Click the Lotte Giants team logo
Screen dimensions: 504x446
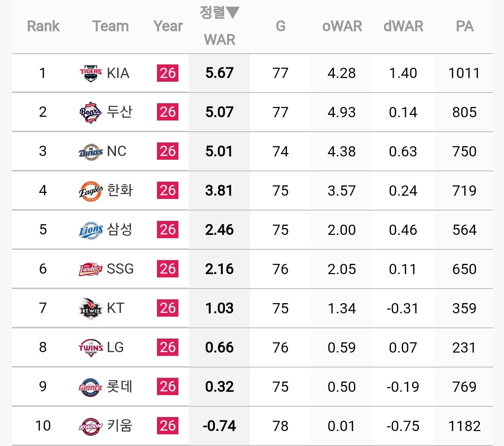coord(91,387)
